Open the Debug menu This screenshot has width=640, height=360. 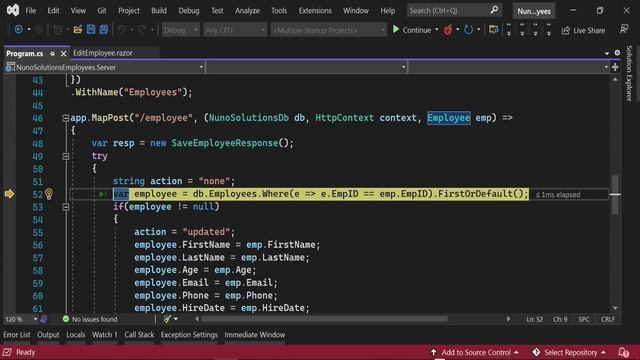pos(189,11)
